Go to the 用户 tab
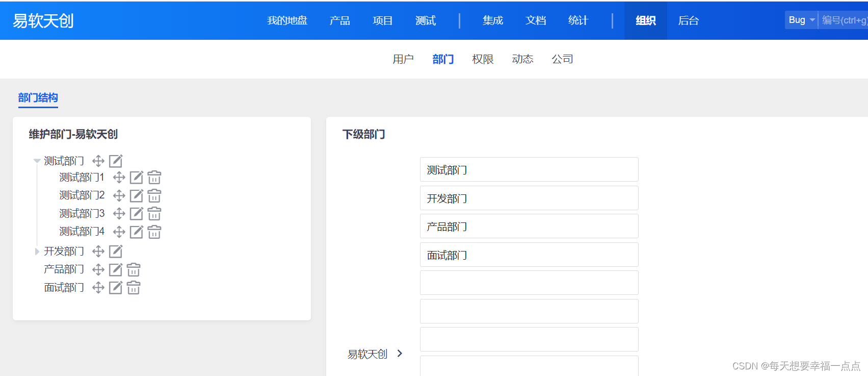The width and height of the screenshot is (868, 376). (403, 59)
